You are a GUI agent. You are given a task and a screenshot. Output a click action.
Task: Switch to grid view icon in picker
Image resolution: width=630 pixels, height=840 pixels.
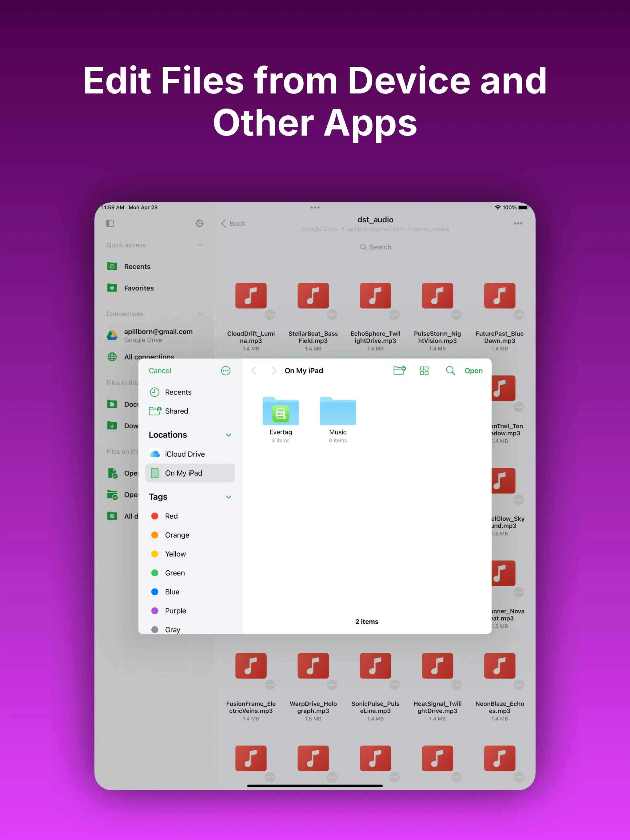tap(424, 370)
